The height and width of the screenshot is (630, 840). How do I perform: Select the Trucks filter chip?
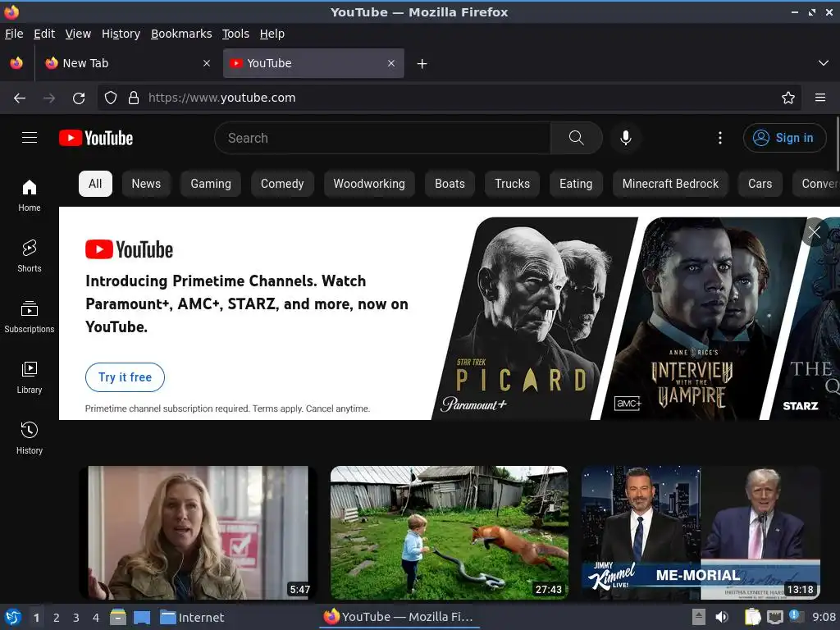coord(512,184)
